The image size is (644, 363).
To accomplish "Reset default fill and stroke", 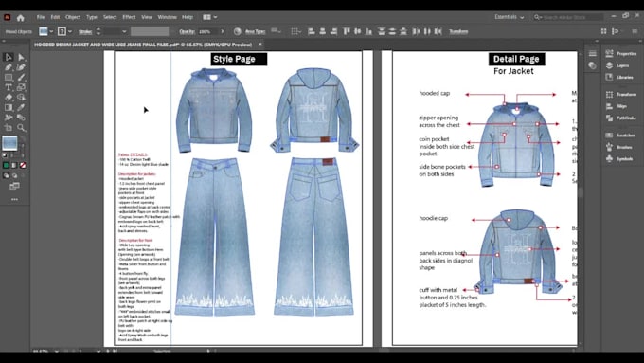I will click(x=5, y=155).
